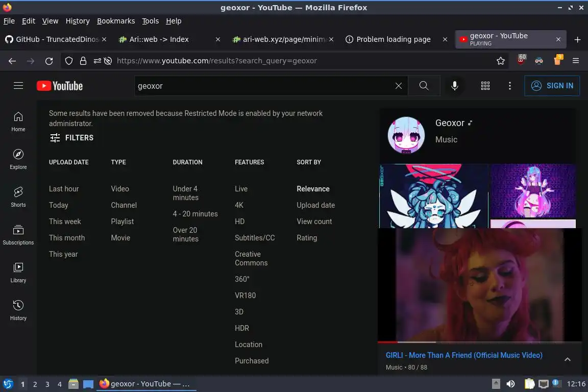Screen dimensions: 588x392
Task: Click the magnifier search button
Action: click(x=424, y=86)
